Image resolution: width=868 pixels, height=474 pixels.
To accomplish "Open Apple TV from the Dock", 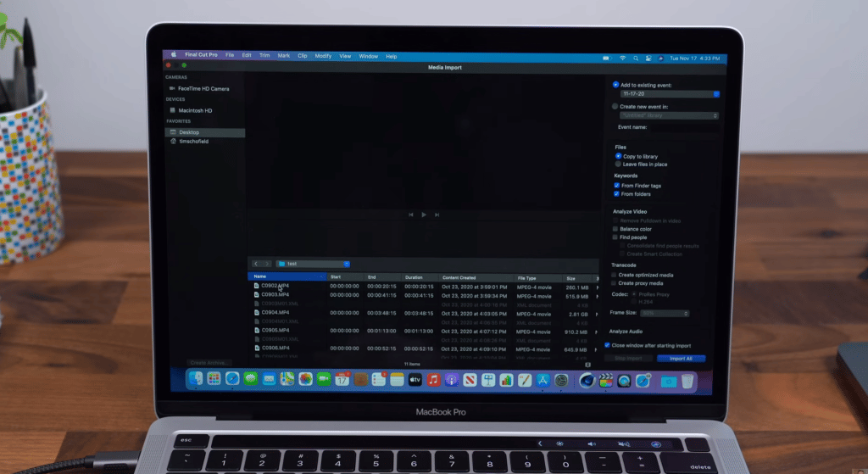I will 415,380.
